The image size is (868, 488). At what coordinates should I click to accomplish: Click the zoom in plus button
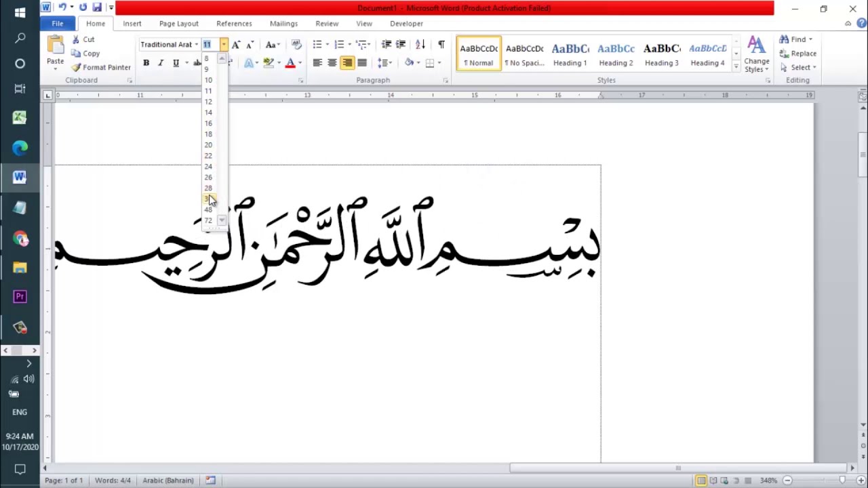[861, 481]
